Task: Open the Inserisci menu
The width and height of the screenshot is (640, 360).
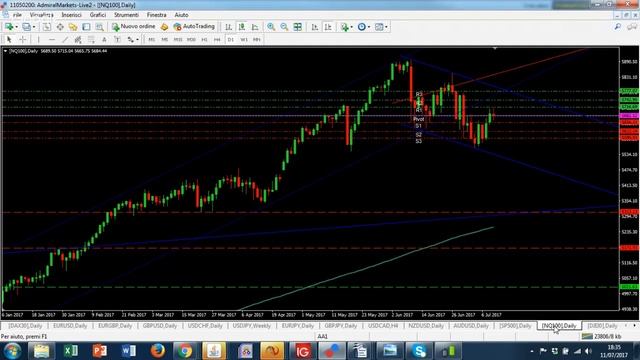Action: pos(71,15)
